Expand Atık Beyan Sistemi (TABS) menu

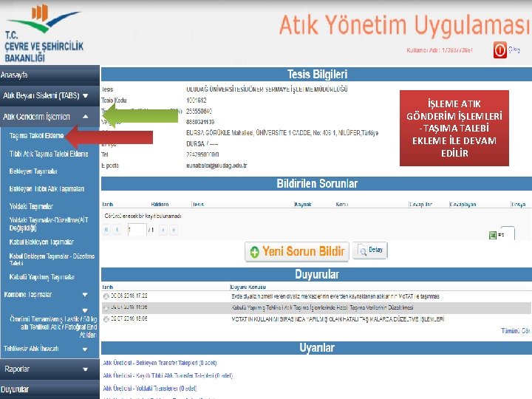click(50, 95)
